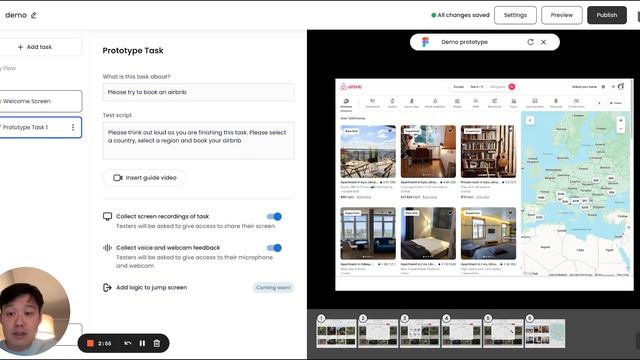Viewport: 640px width, 360px height.
Task: Click the Prototype Task heading
Action: click(133, 51)
